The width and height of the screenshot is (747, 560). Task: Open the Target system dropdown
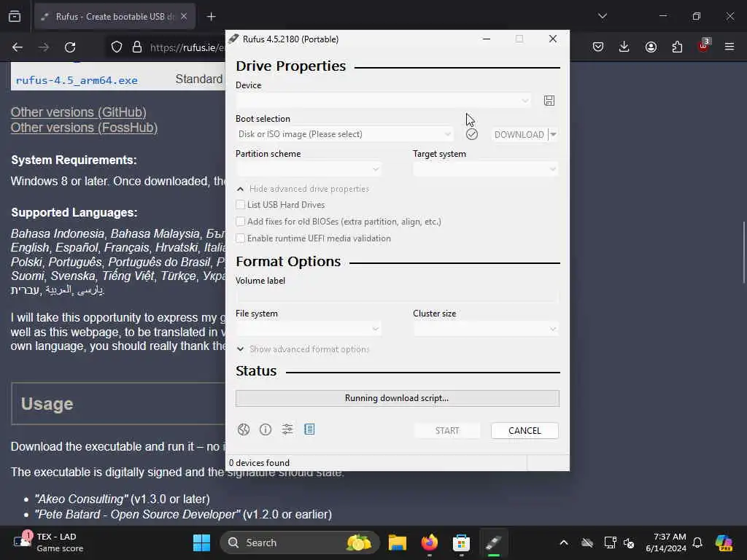click(x=485, y=168)
